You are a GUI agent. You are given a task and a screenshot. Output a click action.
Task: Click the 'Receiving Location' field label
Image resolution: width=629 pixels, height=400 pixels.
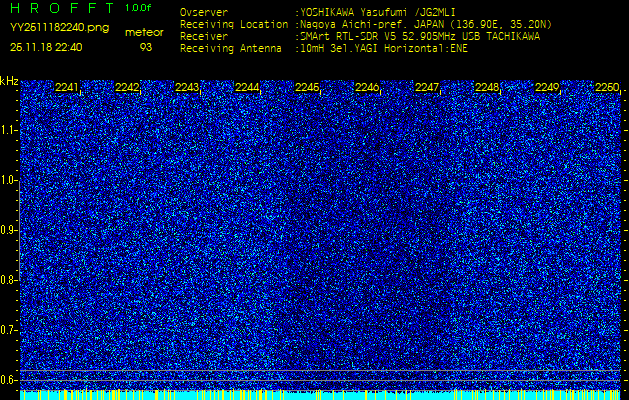coord(234,24)
